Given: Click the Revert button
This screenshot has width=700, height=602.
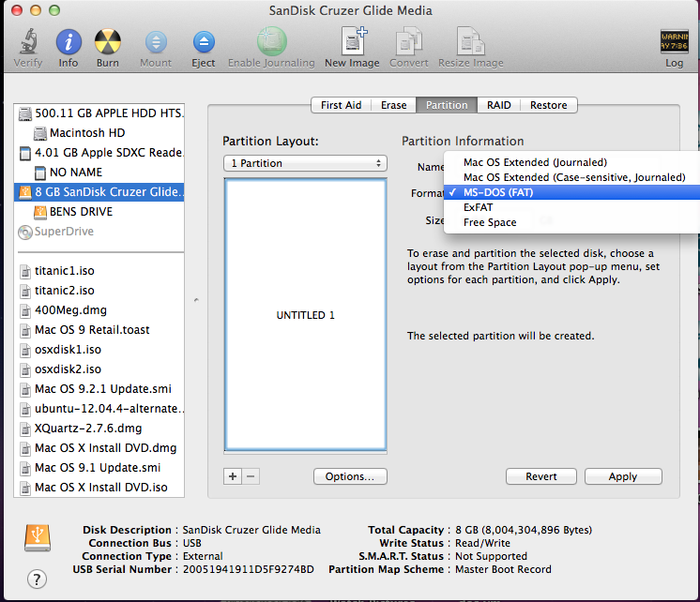Looking at the screenshot, I should (541, 476).
